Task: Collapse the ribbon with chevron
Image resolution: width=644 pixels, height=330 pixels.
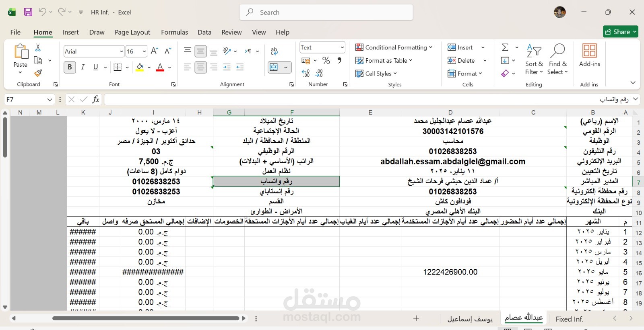Action: tap(633, 82)
